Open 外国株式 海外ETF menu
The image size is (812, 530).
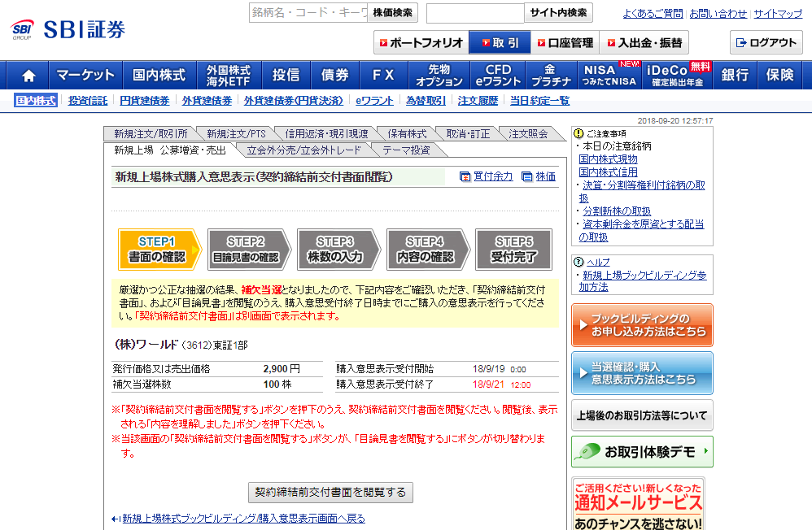pyautogui.click(x=229, y=75)
